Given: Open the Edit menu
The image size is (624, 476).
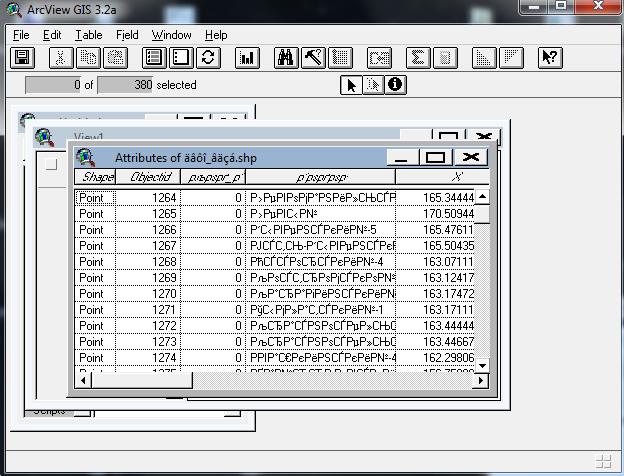Looking at the screenshot, I should 52,35.
